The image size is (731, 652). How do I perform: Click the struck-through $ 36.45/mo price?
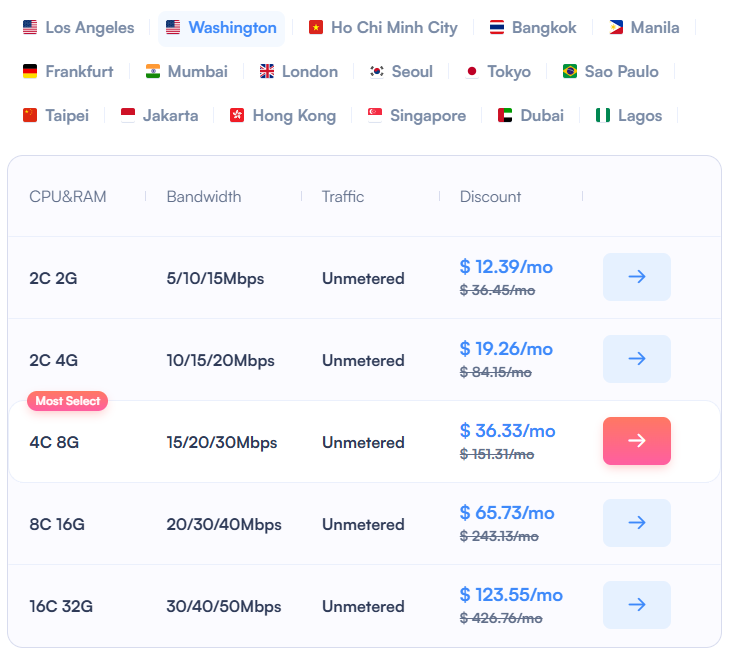pyautogui.click(x=497, y=290)
